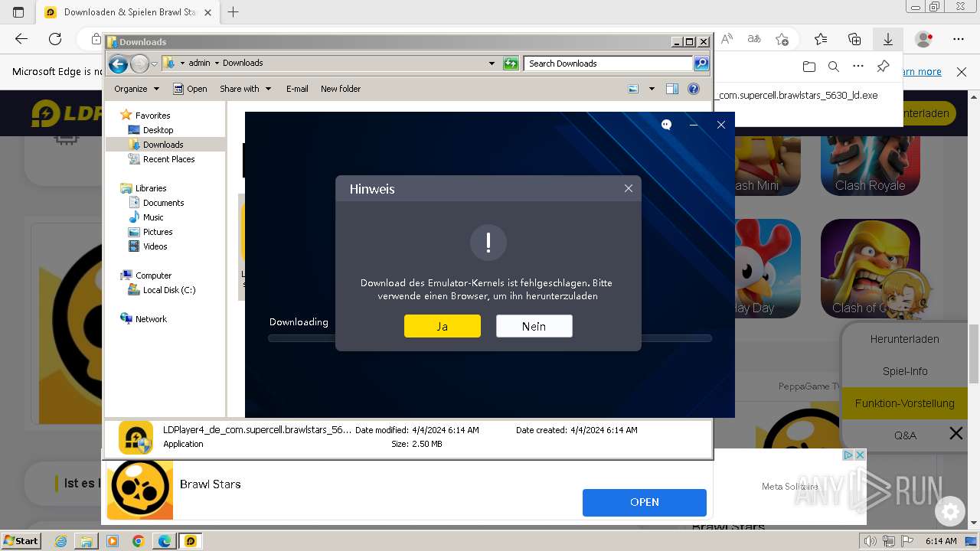Expand address bar history dropdown in Explorer
Screen dimensions: 980x551
pyautogui.click(x=492, y=64)
